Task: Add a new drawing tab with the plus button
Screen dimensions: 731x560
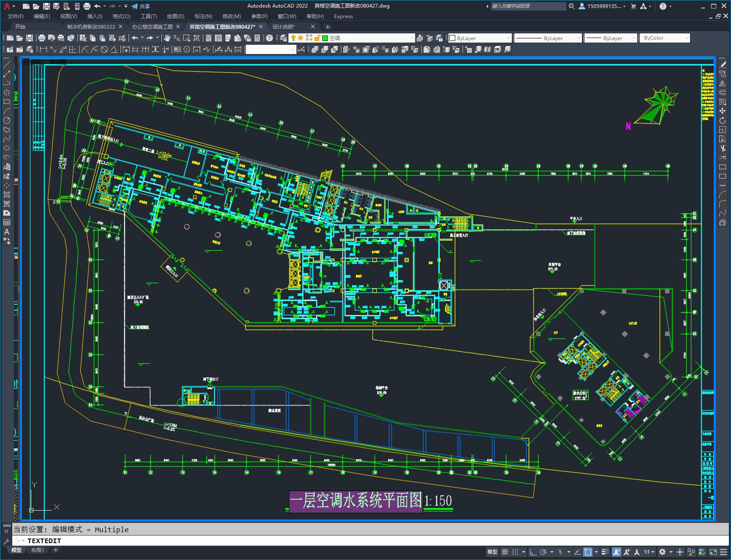Action: (327, 27)
